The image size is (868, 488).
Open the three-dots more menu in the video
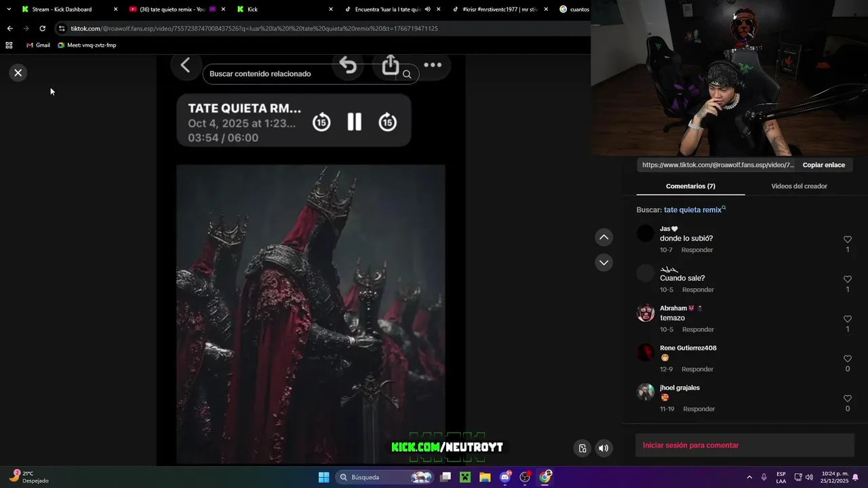(x=433, y=65)
